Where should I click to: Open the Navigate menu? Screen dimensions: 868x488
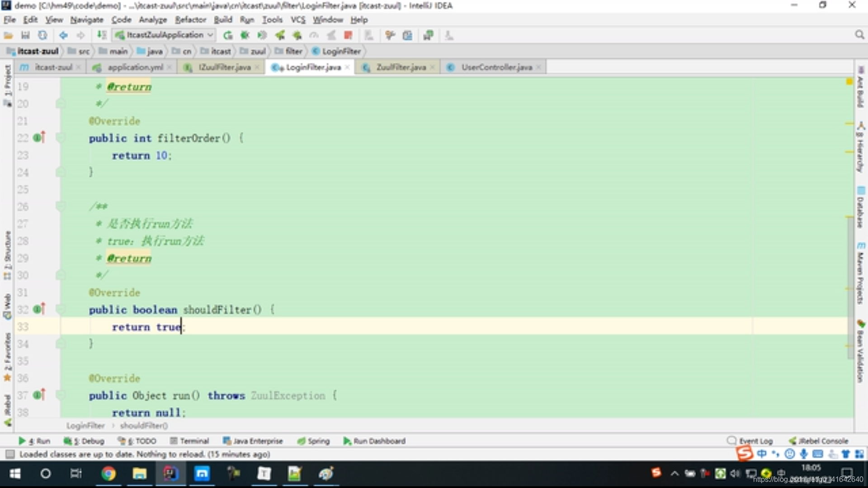click(x=87, y=19)
